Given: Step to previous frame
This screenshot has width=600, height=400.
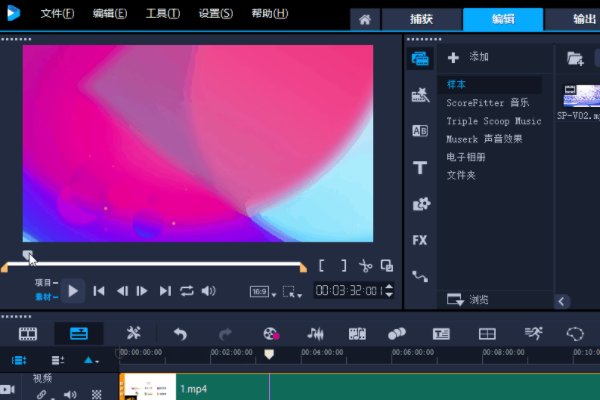Looking at the screenshot, I should [122, 291].
